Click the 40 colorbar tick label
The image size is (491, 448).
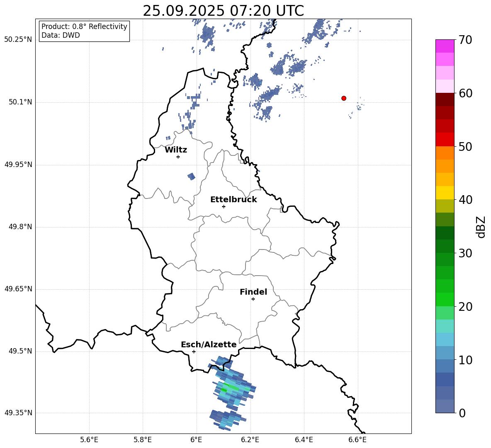pos(465,200)
